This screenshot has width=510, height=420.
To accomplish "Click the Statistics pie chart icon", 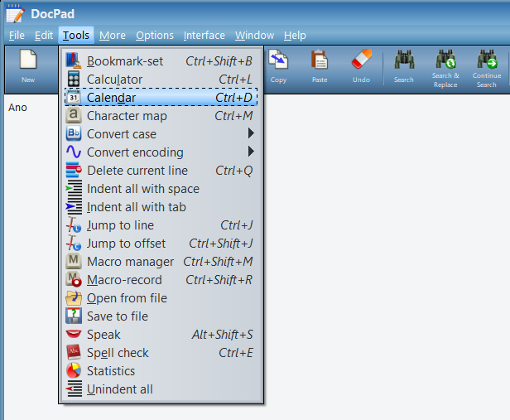I will [x=74, y=370].
